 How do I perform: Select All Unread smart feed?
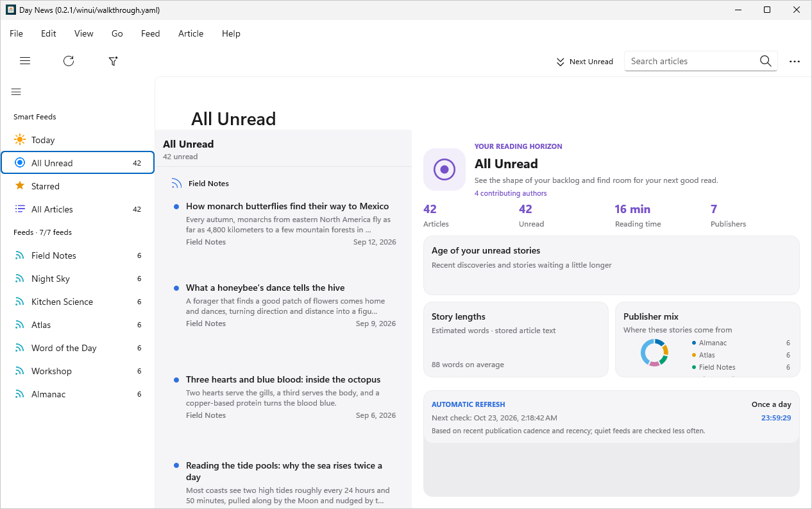[x=78, y=163]
